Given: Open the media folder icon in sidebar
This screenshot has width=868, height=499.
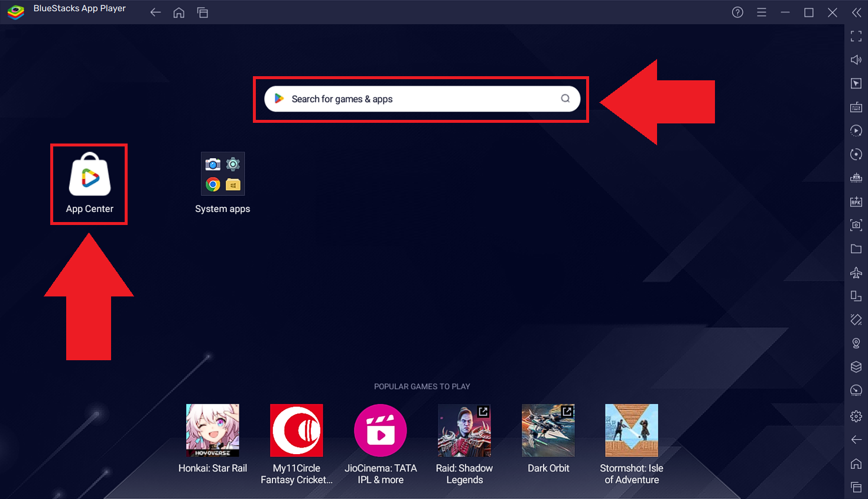Looking at the screenshot, I should coord(856,249).
